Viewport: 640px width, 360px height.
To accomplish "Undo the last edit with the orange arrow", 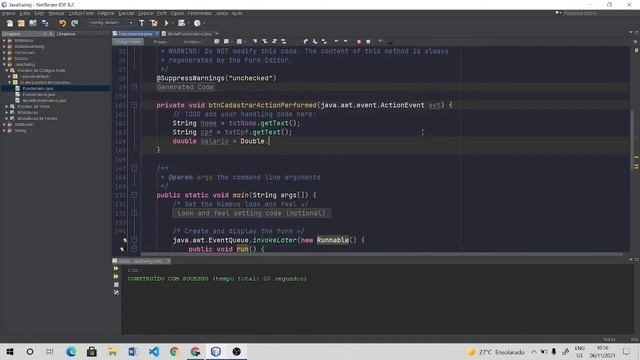I will (x=62, y=23).
